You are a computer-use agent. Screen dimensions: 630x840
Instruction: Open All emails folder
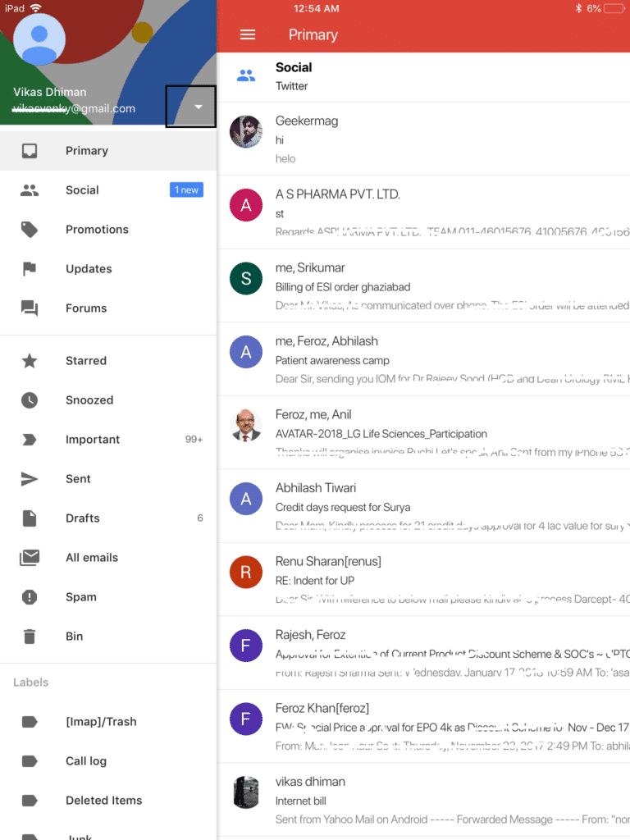point(108,558)
